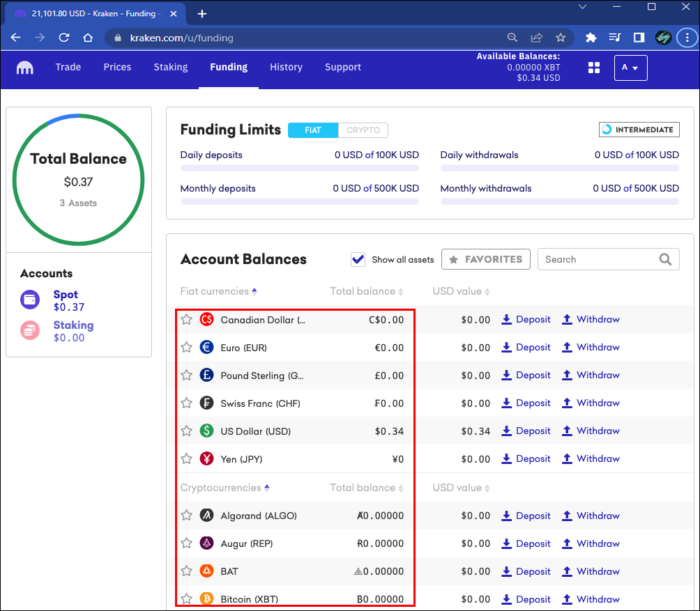Click the Bitcoin (XBT) coin icon
The height and width of the screenshot is (611, 700).
click(x=206, y=598)
